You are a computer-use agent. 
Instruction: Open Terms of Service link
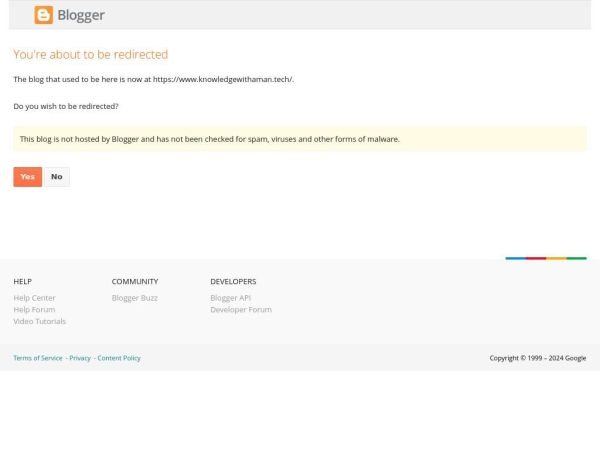38,358
